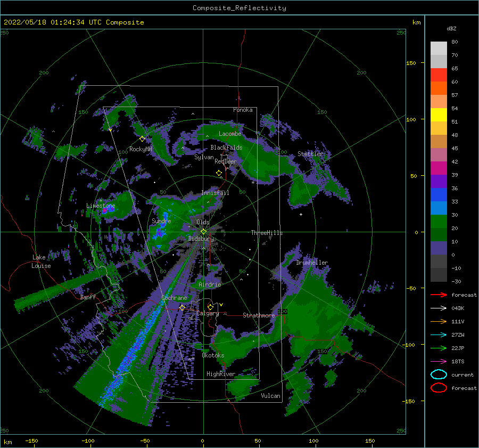
Task: Click the Cochrane city label
Action: (174, 298)
